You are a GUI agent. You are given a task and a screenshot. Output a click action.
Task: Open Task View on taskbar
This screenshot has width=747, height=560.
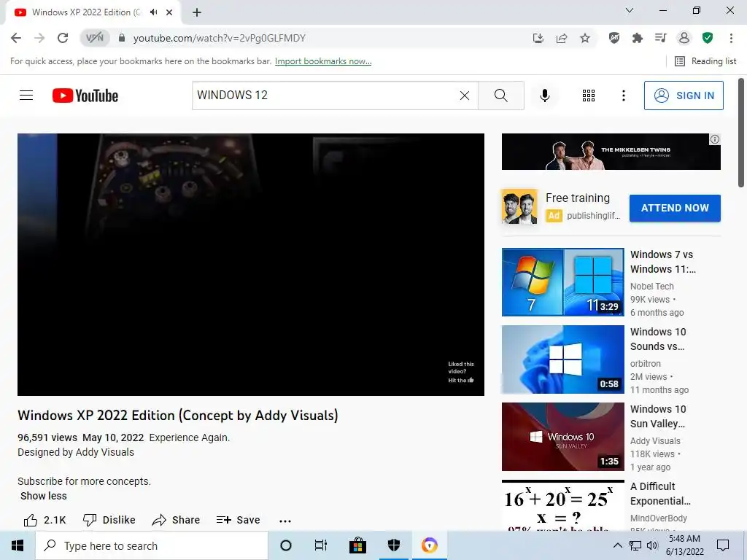321,545
